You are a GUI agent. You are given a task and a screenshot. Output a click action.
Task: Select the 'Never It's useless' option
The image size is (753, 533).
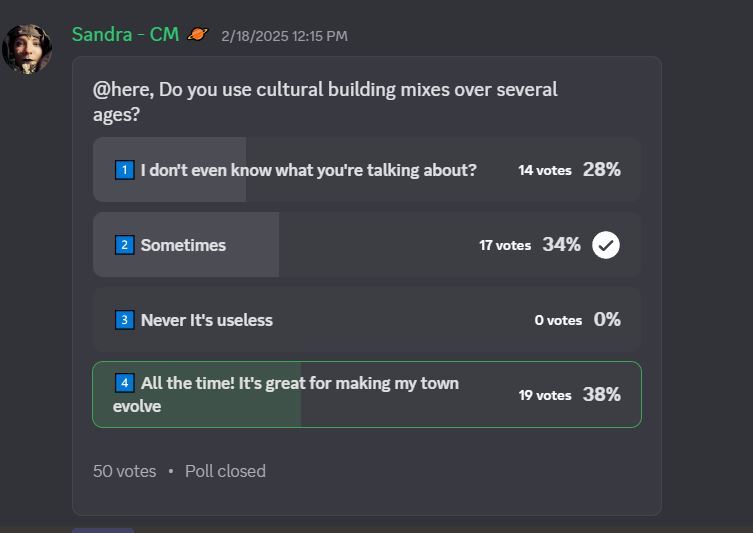[367, 320]
